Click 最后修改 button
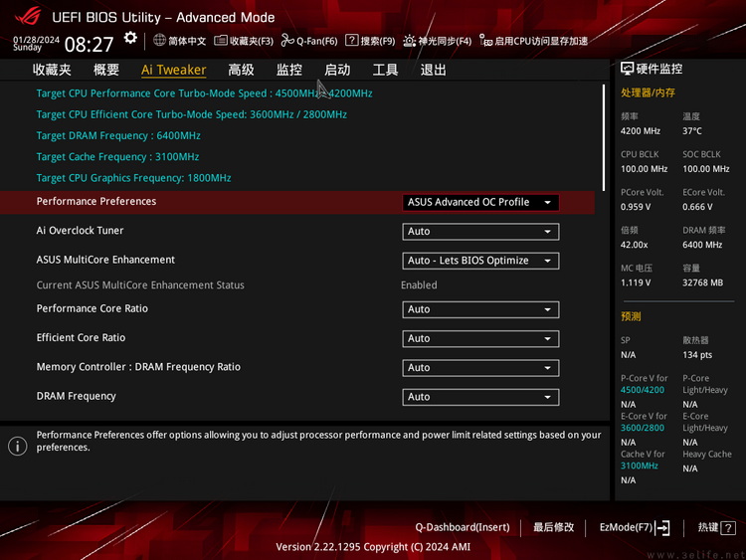The image size is (746, 560). pyautogui.click(x=553, y=527)
